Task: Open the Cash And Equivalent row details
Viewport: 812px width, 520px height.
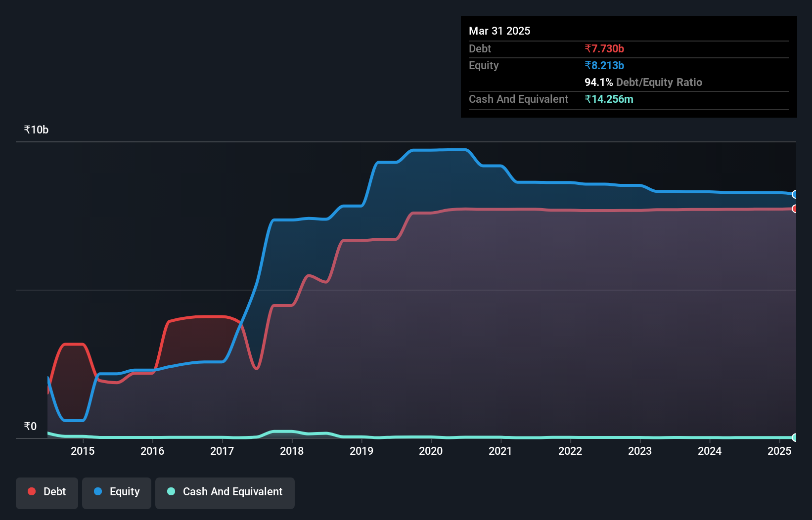Action: coord(518,99)
